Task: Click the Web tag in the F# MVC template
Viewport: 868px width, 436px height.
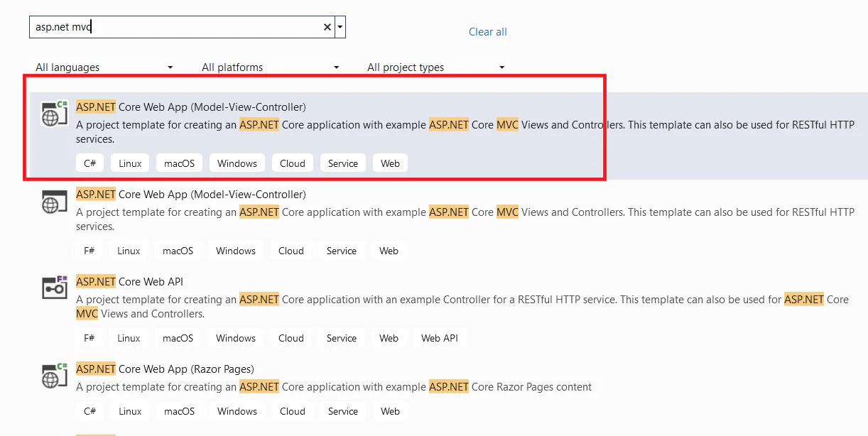Action: pyautogui.click(x=389, y=251)
